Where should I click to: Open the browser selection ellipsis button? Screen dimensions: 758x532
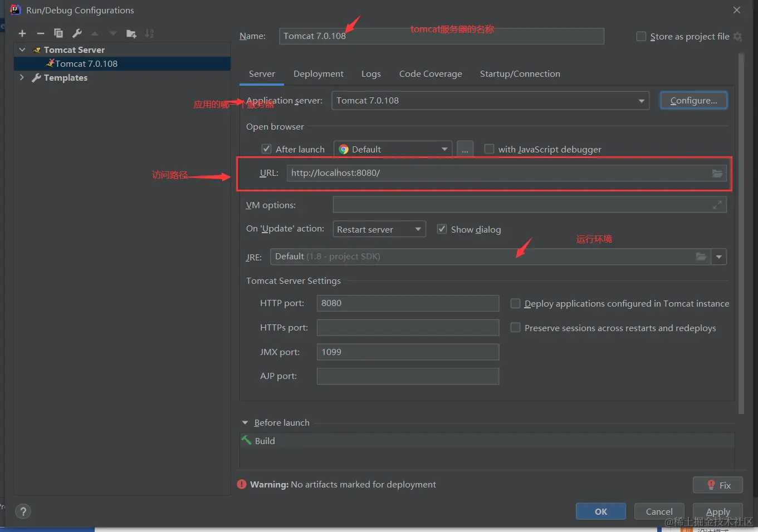tap(465, 149)
